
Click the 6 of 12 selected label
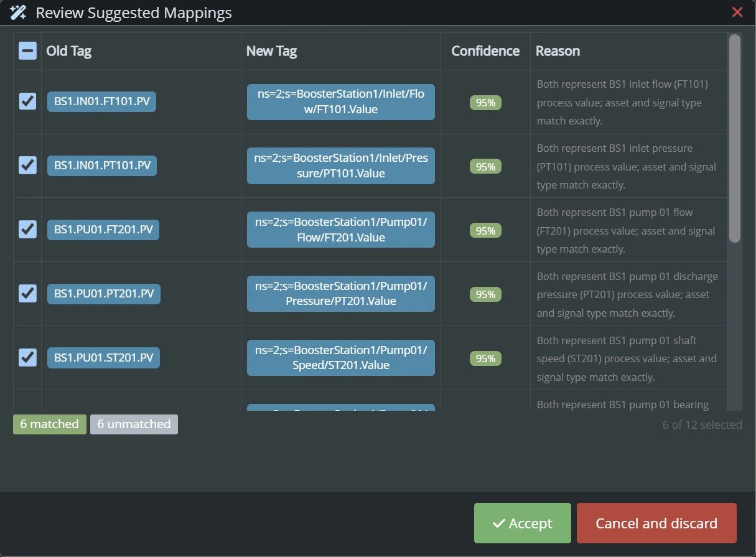(702, 424)
